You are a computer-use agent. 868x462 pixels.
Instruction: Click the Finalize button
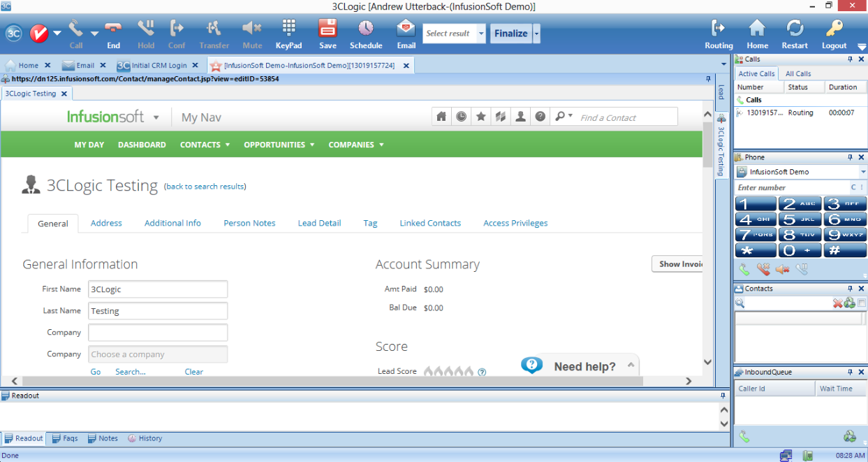click(x=511, y=34)
